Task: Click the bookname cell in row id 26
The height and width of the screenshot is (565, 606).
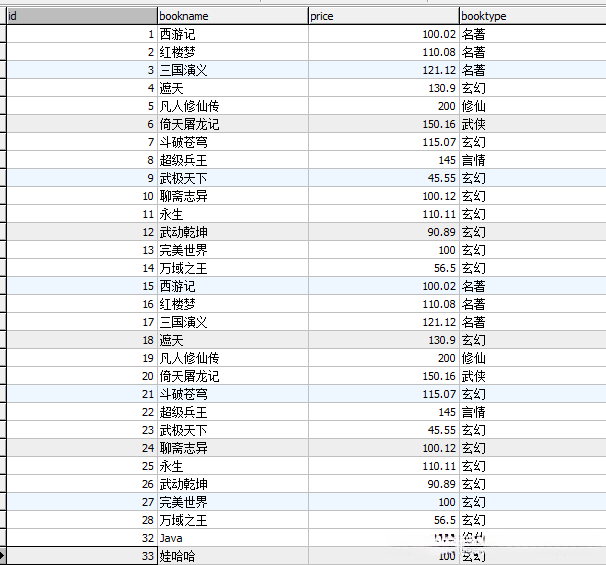Action: (233, 484)
